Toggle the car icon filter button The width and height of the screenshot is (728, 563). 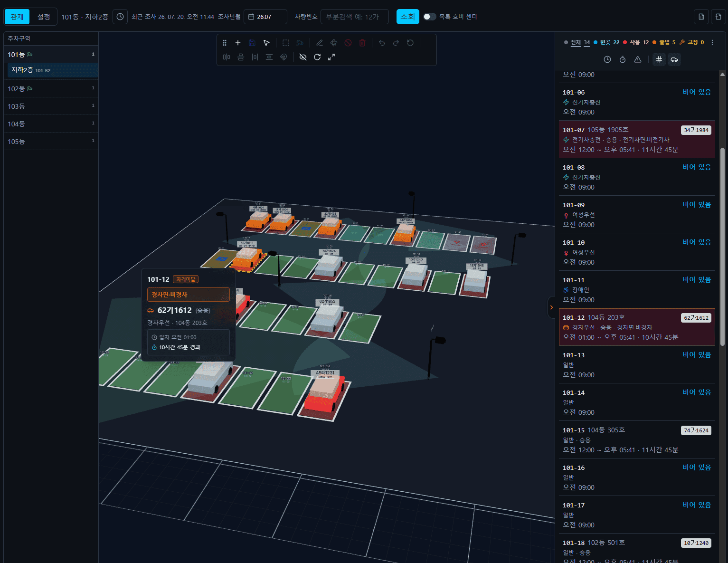click(x=674, y=59)
